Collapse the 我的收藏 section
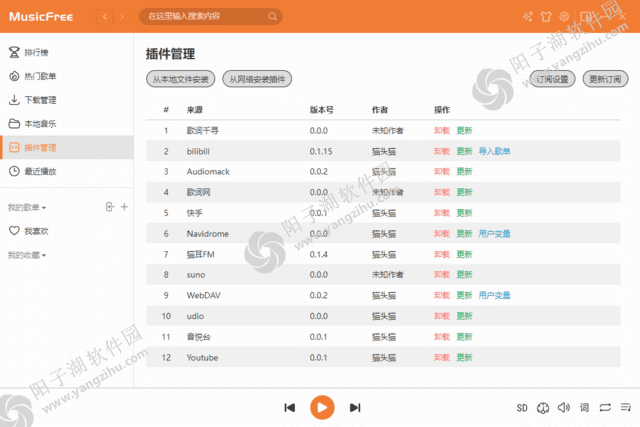 (27, 255)
